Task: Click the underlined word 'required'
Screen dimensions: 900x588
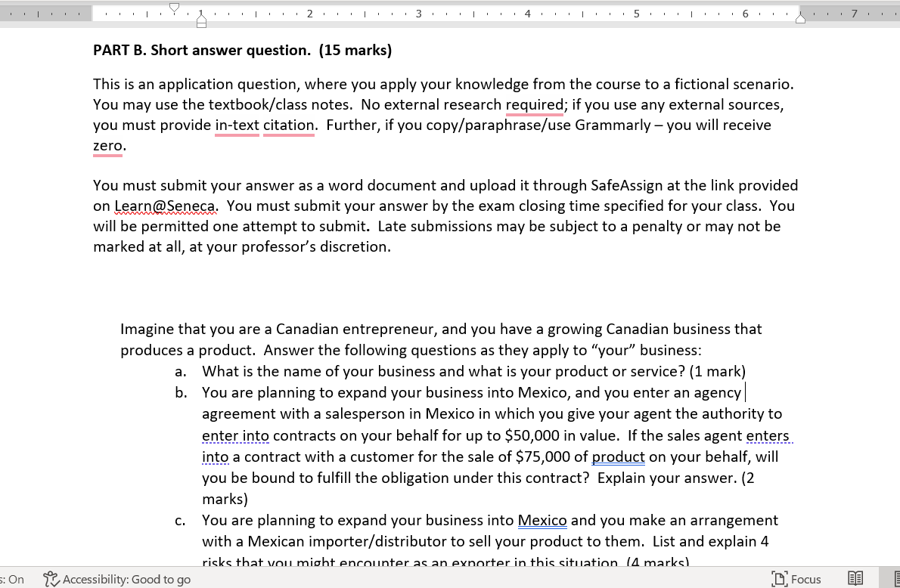Action: (534, 104)
